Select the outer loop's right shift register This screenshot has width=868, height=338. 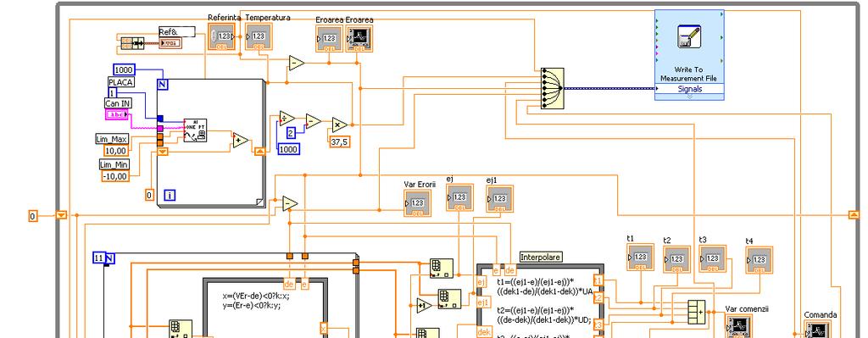pyautogui.click(x=854, y=214)
